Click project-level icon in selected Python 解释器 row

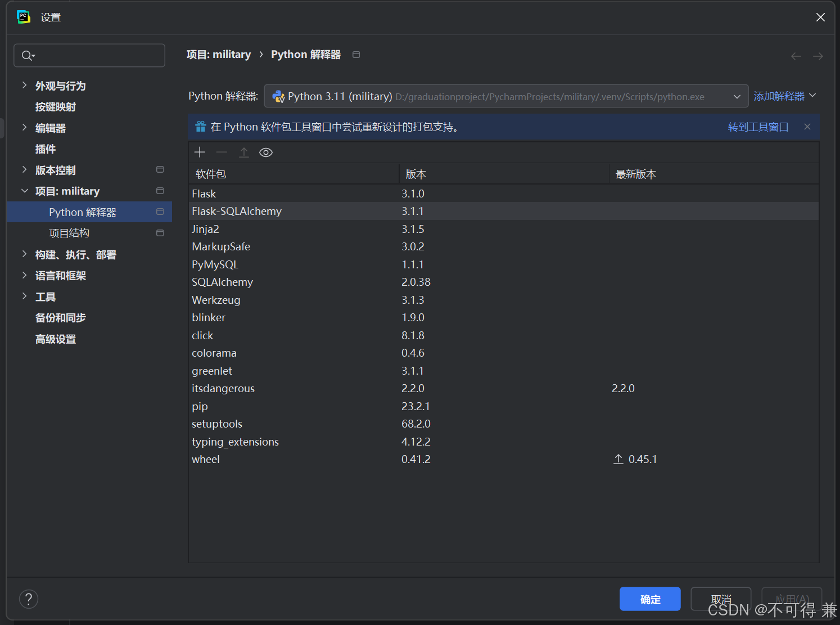click(x=160, y=212)
